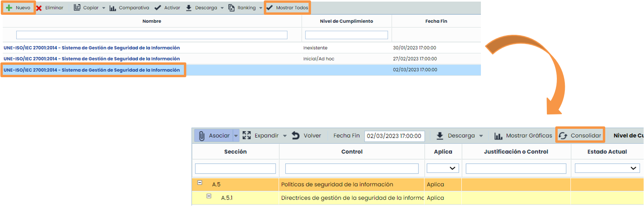644x206 pixels.
Task: Click the Consolidar refresh icon
Action: pyautogui.click(x=563, y=136)
